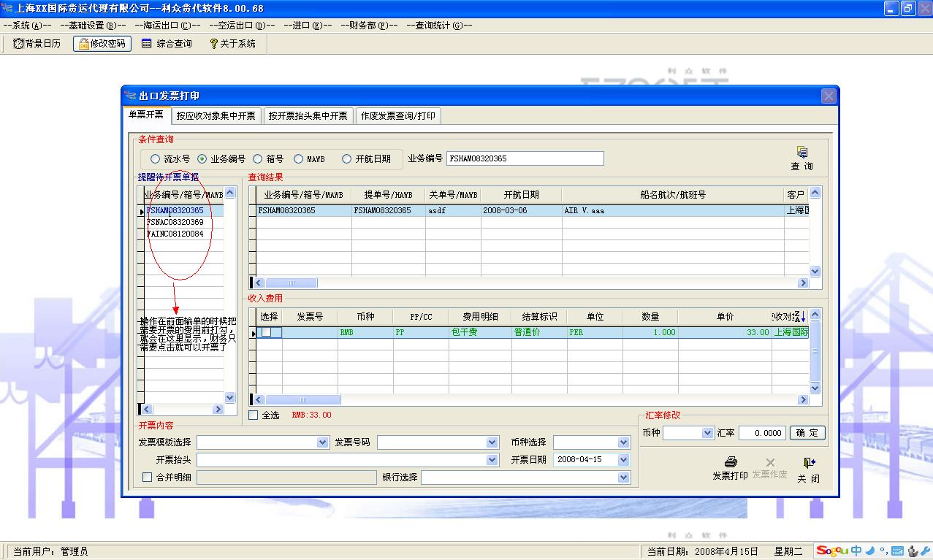This screenshot has width=933, height=560.
Task: Click the 发票打印 printer icon
Action: pyautogui.click(x=730, y=462)
